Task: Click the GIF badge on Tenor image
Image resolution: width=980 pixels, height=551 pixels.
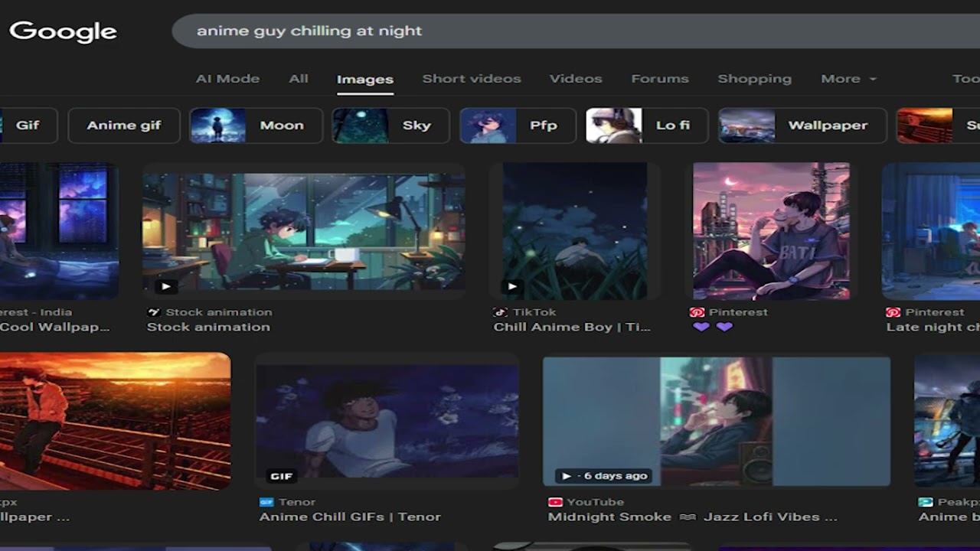Action: pyautogui.click(x=281, y=476)
